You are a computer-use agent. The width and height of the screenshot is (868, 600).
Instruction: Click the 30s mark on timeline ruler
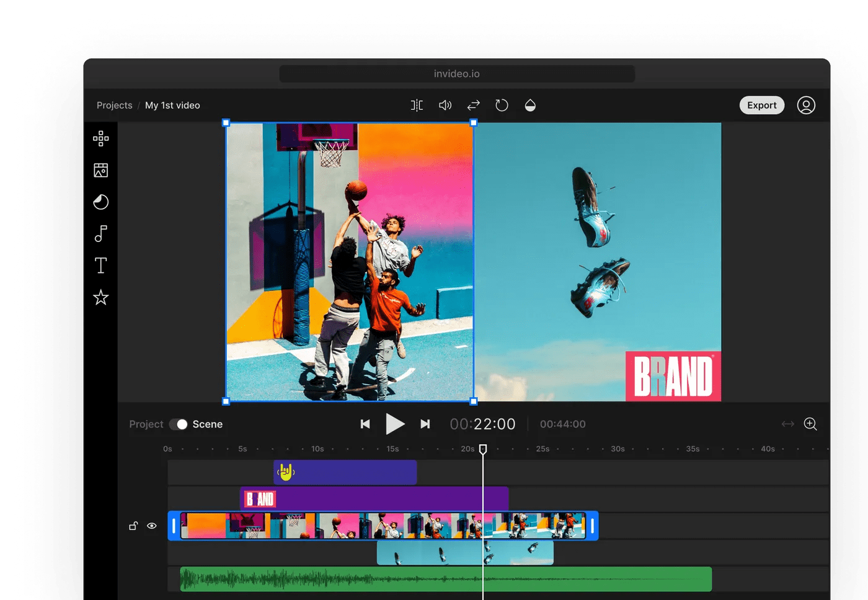point(618,449)
